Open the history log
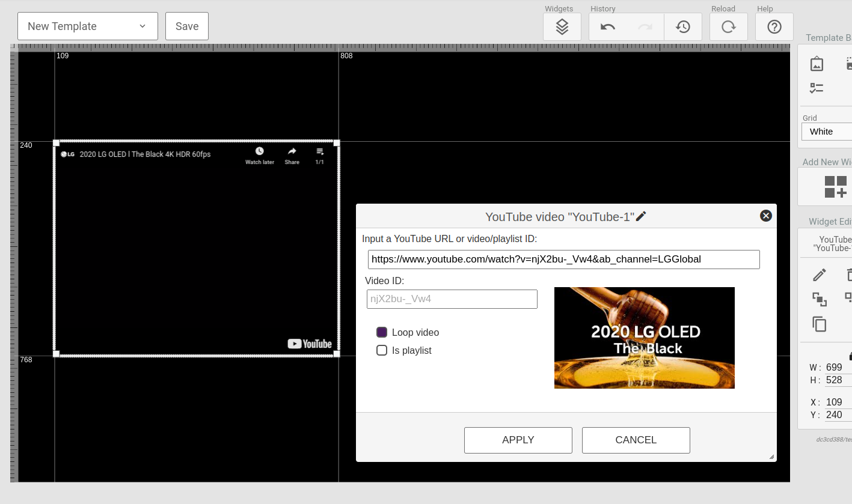 click(682, 26)
